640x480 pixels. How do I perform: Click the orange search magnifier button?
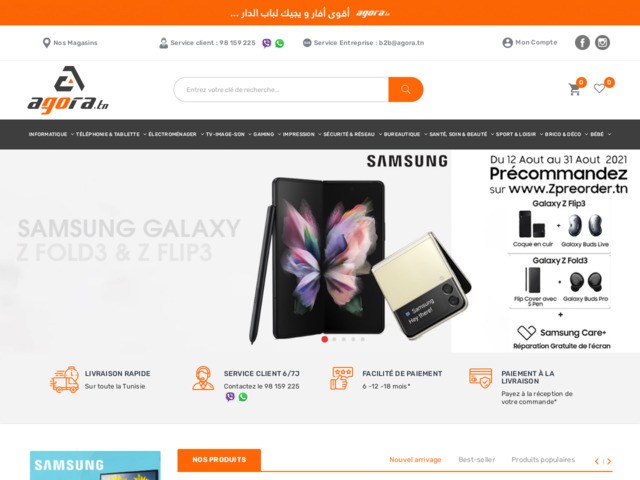[406, 89]
